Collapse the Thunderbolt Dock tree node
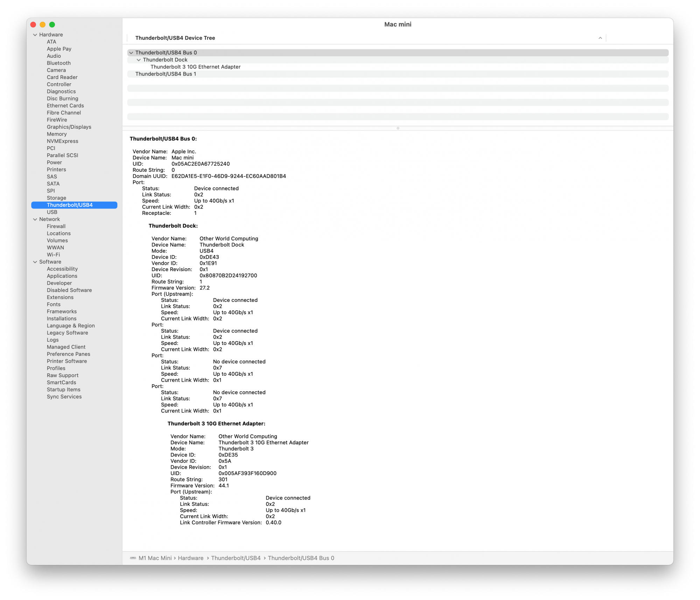 click(139, 60)
